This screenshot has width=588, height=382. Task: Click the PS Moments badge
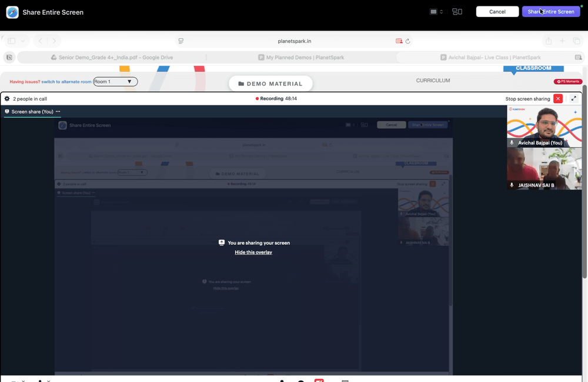568,81
